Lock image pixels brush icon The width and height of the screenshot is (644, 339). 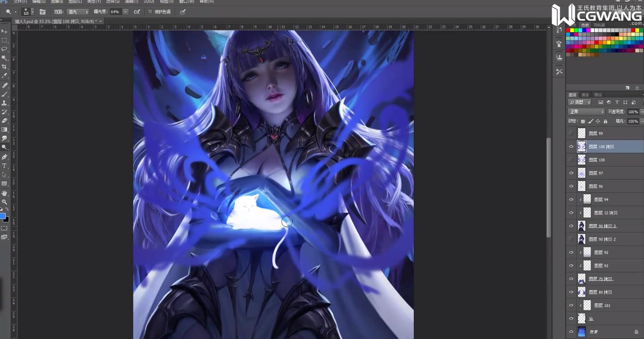(x=591, y=121)
